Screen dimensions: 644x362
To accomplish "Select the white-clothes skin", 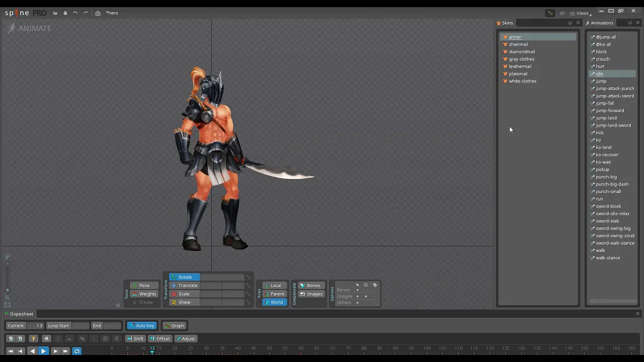I will [x=522, y=81].
